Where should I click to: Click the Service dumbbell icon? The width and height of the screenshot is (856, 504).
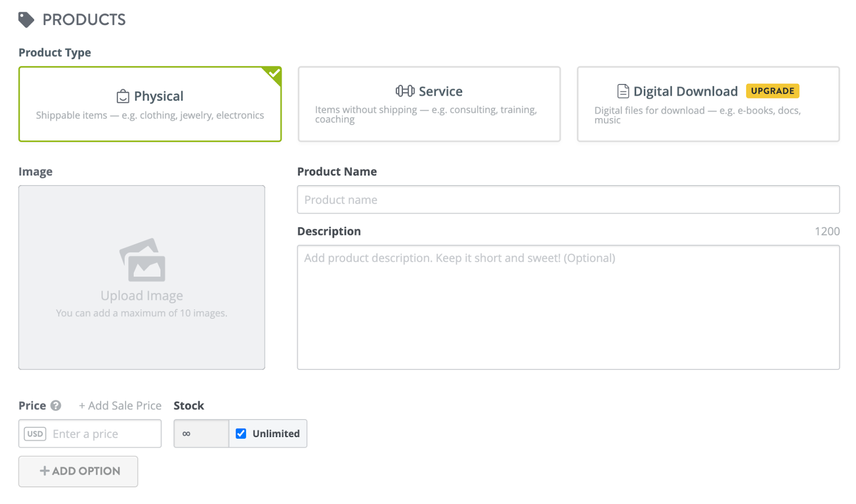click(x=405, y=91)
